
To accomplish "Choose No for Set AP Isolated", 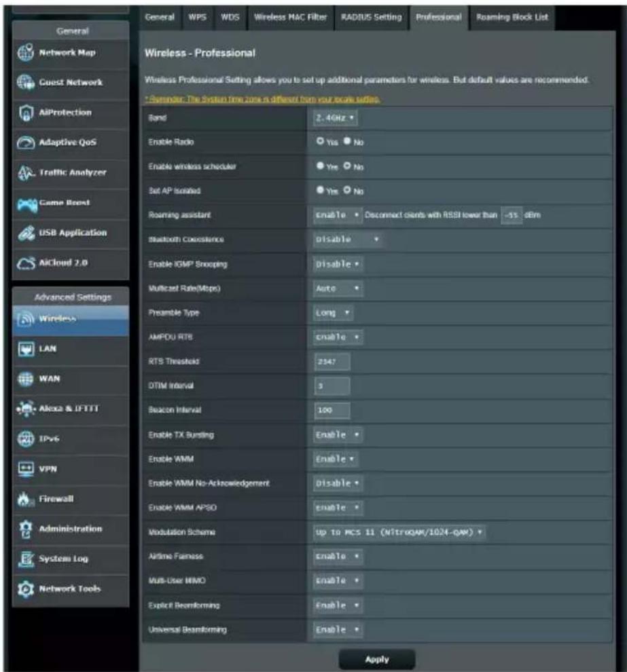I will click(347, 190).
